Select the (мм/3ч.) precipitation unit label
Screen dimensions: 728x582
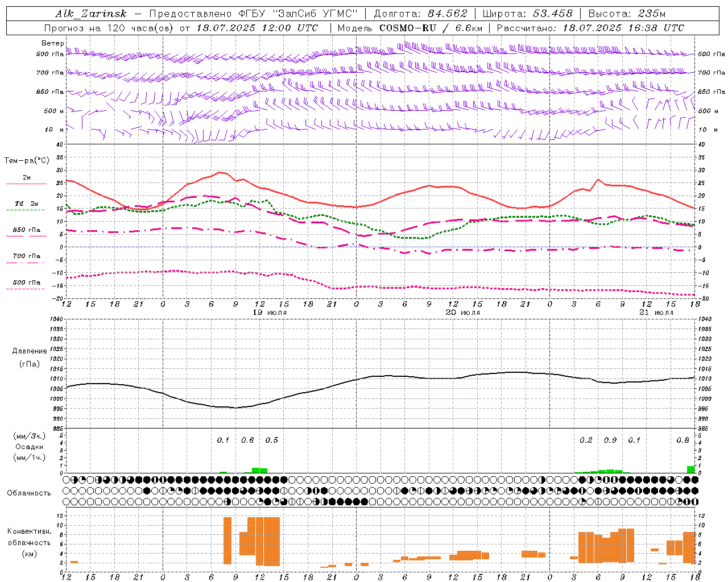tap(30, 436)
